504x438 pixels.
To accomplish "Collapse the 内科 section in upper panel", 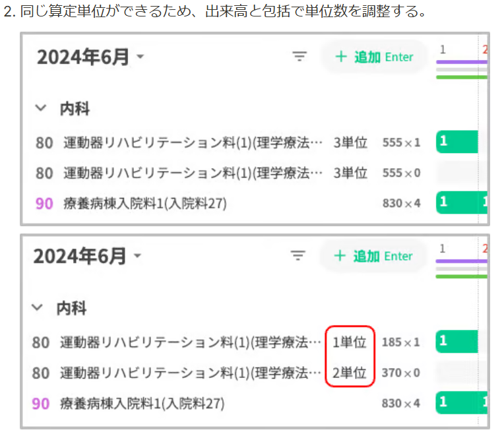I will [42, 108].
